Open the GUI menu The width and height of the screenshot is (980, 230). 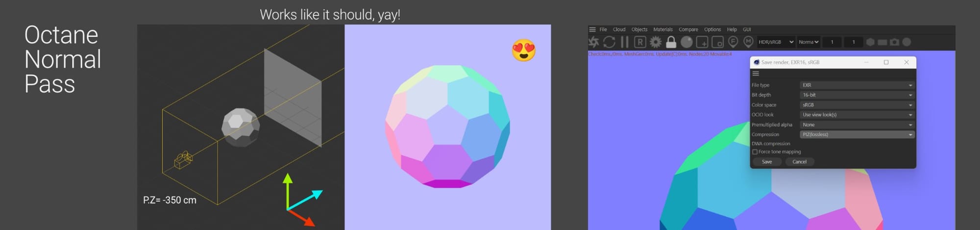(747, 29)
